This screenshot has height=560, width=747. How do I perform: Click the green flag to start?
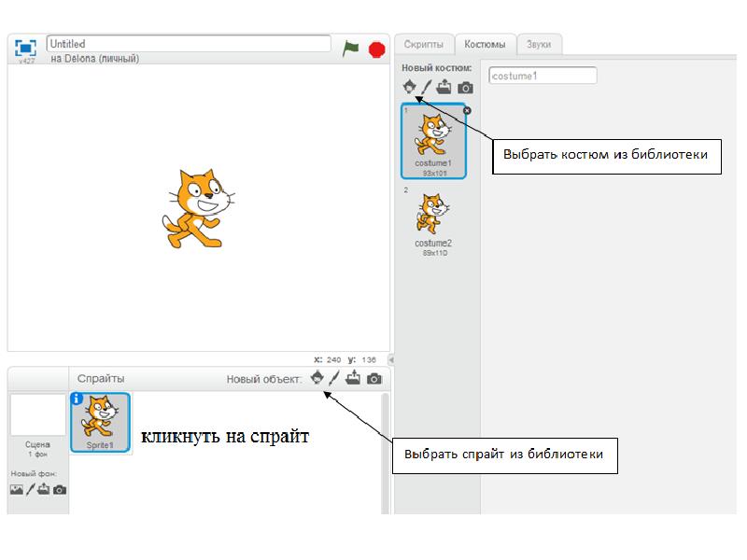point(350,49)
